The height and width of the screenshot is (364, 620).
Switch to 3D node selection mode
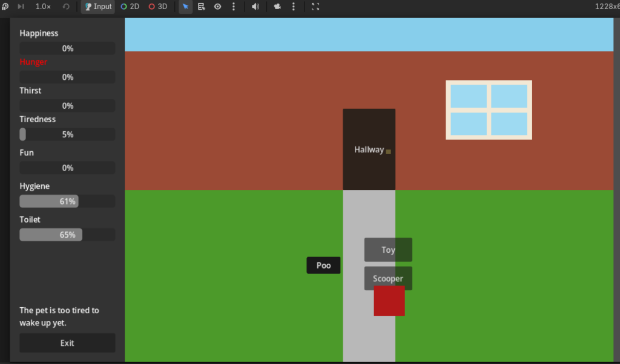click(158, 7)
